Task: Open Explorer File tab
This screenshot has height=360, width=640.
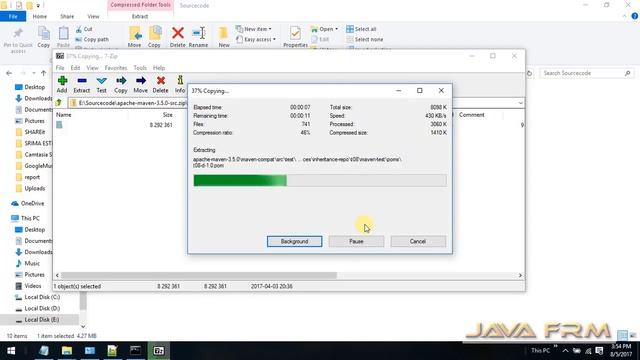Action: coord(13,16)
